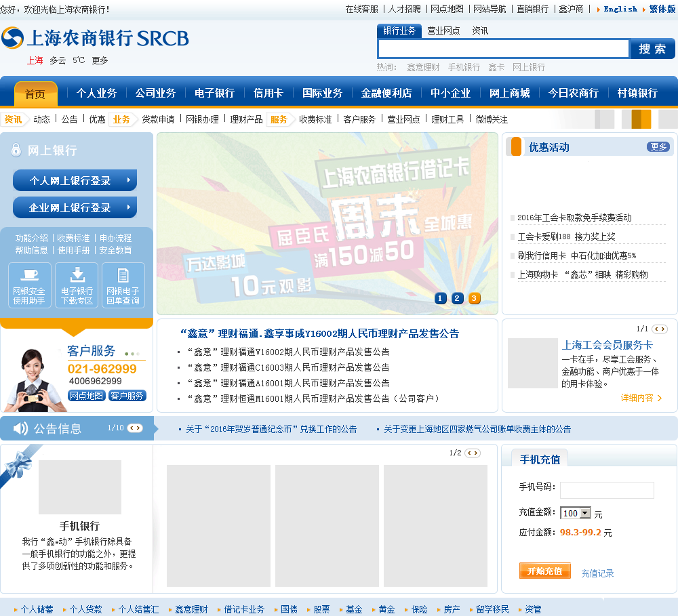Open 人才招聘 link

(x=404, y=9)
